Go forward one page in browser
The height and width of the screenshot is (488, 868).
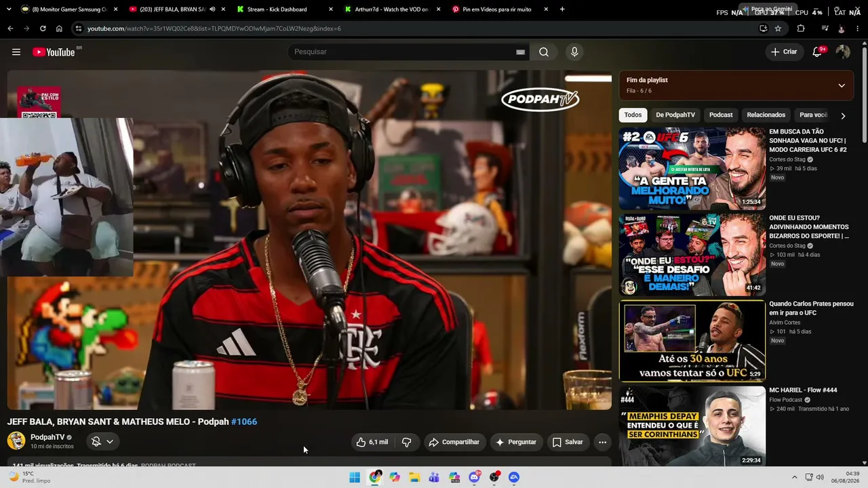pos(26,28)
